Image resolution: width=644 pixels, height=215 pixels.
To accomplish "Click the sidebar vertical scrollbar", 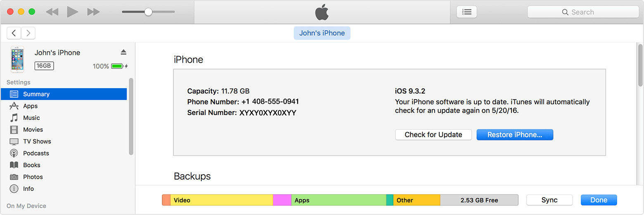I will 131,117.
